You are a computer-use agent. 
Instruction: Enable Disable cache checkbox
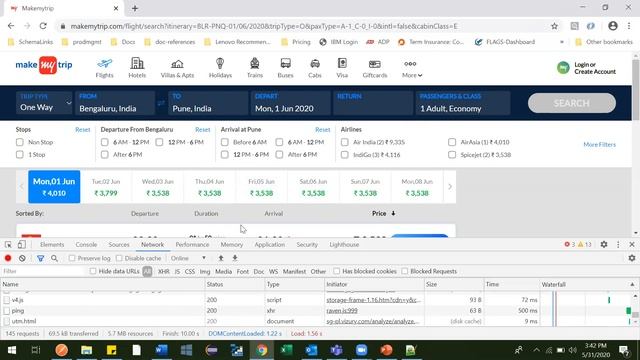click(119, 258)
